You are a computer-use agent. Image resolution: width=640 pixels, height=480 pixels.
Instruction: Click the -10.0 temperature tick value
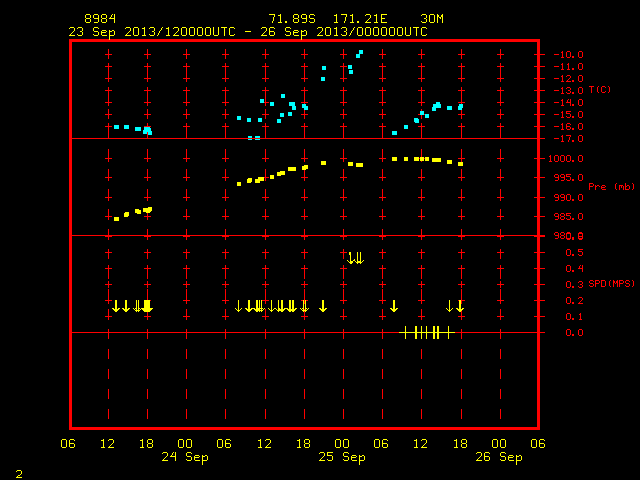pos(569,55)
